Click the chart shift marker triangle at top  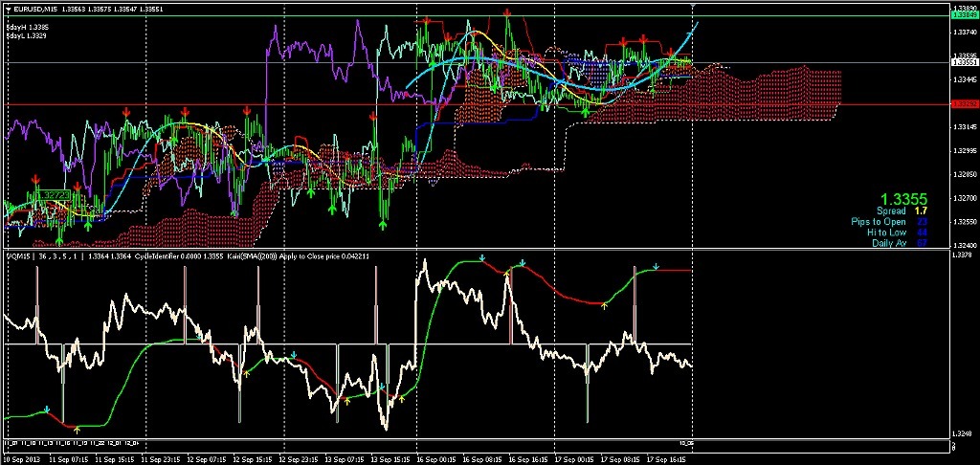693,6
